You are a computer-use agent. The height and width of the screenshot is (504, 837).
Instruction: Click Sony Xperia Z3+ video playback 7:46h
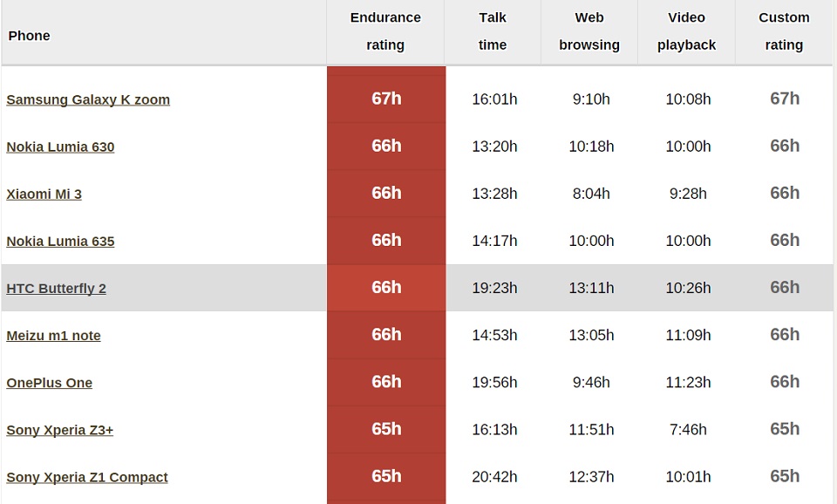click(688, 429)
